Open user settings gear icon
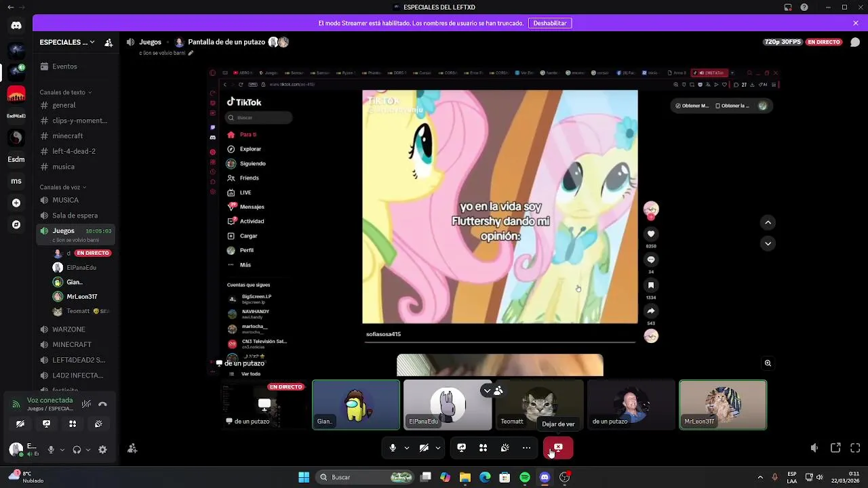868x488 pixels. click(x=102, y=449)
